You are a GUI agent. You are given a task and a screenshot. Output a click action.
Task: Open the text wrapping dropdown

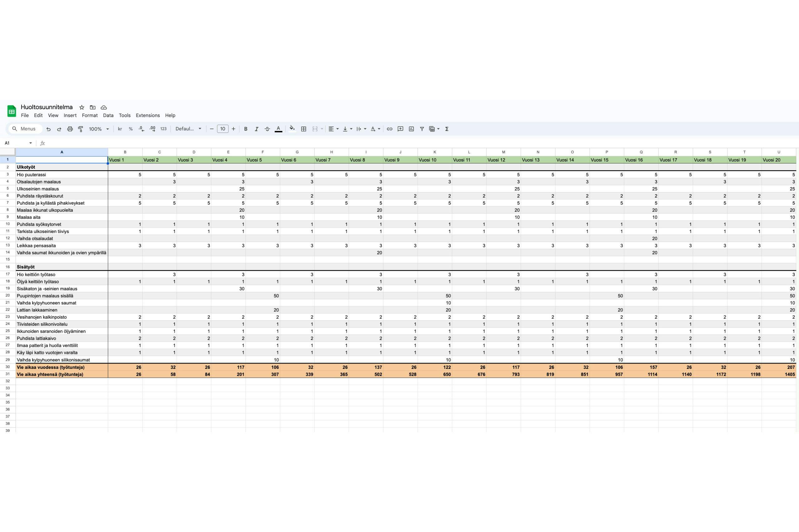pos(361,129)
